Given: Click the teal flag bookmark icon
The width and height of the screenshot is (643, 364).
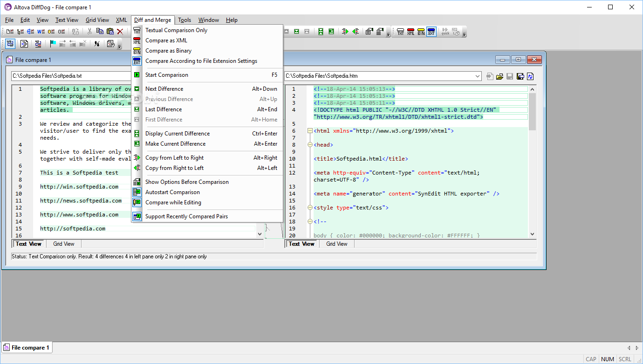Looking at the screenshot, I should click(53, 44).
